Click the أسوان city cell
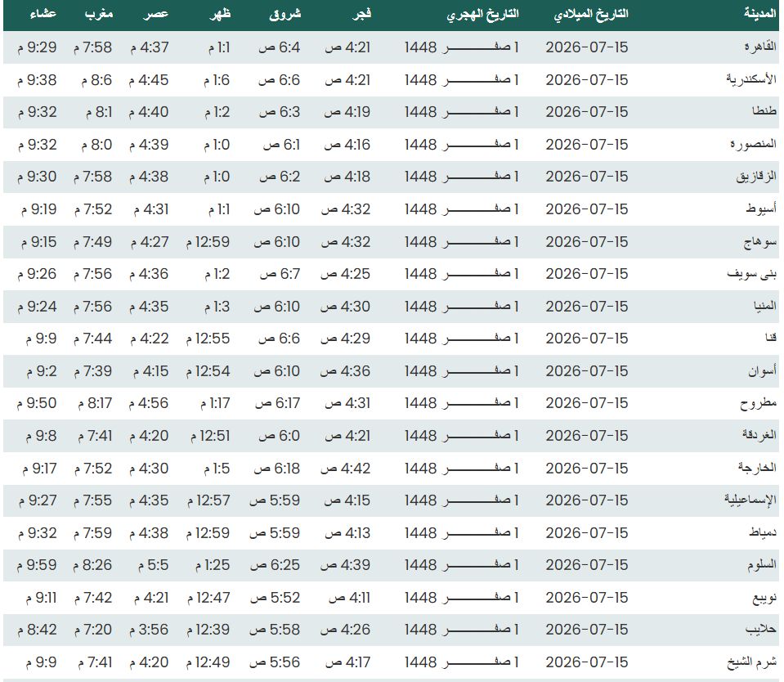784x682 pixels. pos(762,371)
